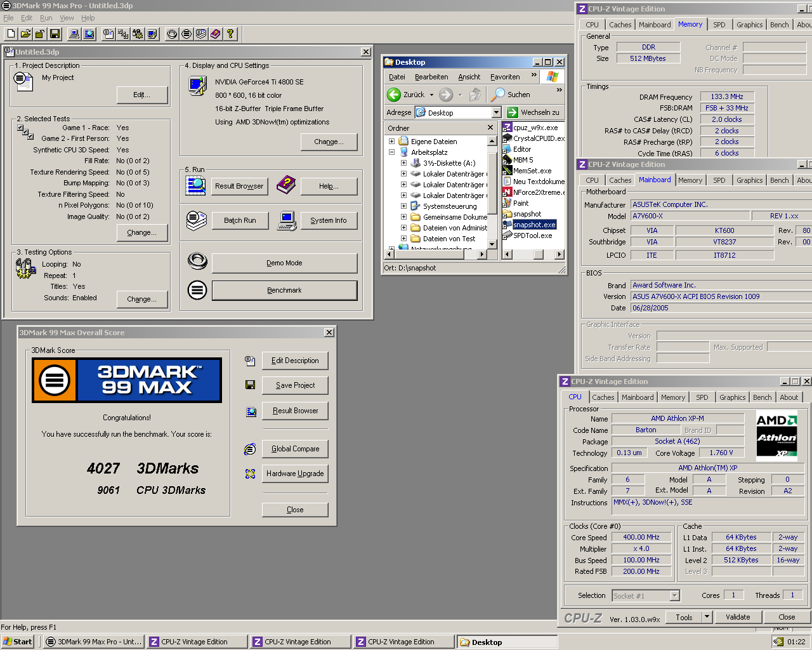The width and height of the screenshot is (812, 650).
Task: Switch to the Desktop taskbar window button
Action: (506, 642)
